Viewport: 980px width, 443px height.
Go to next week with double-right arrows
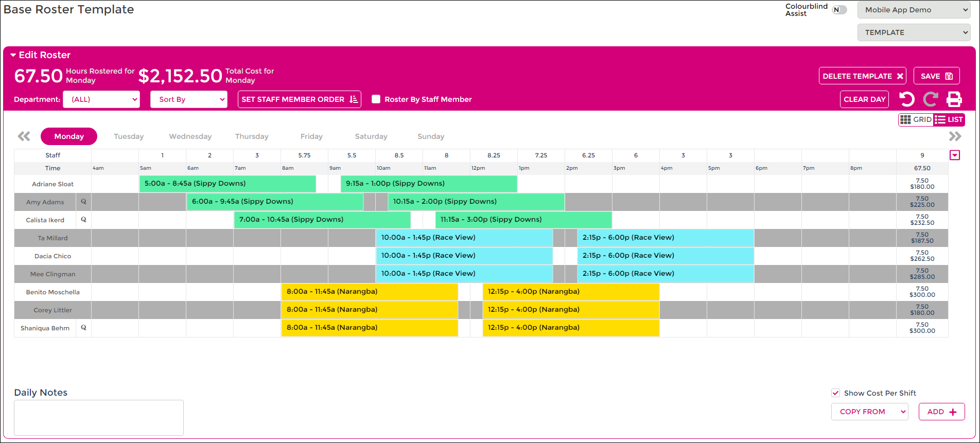955,136
